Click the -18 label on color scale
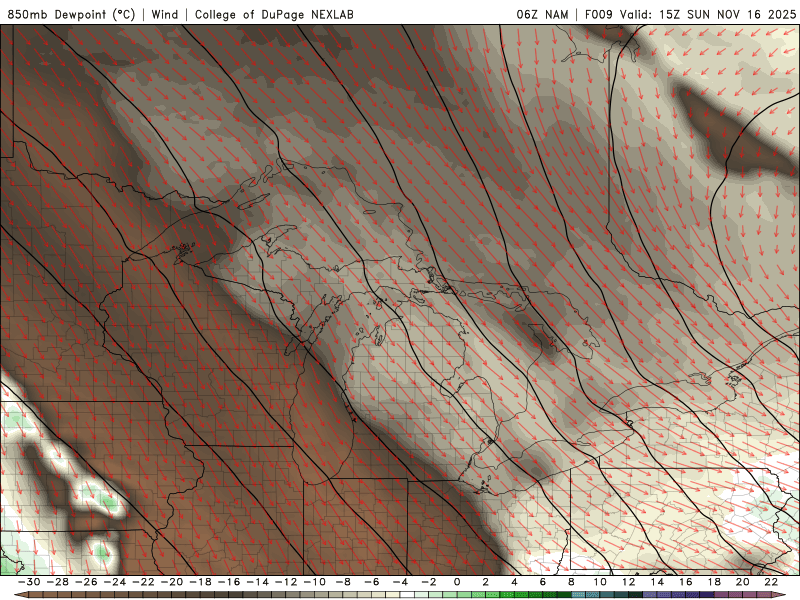 [x=201, y=582]
